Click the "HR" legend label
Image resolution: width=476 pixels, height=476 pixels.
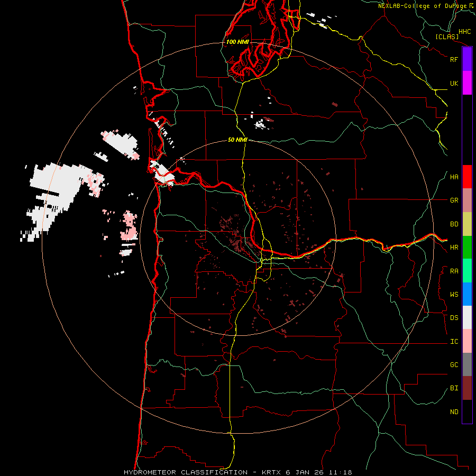[454, 248]
